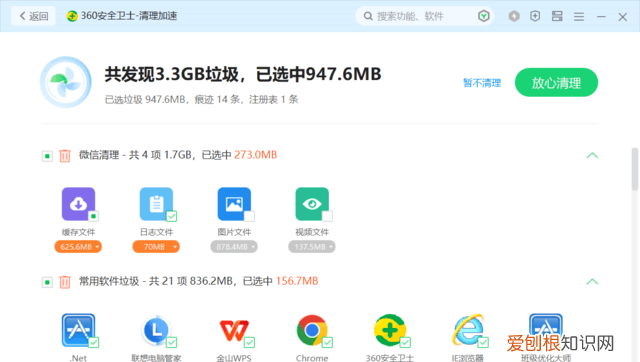640x362 pixels.
Task: Uncheck the 日志文件 checkbox
Action: 171,216
